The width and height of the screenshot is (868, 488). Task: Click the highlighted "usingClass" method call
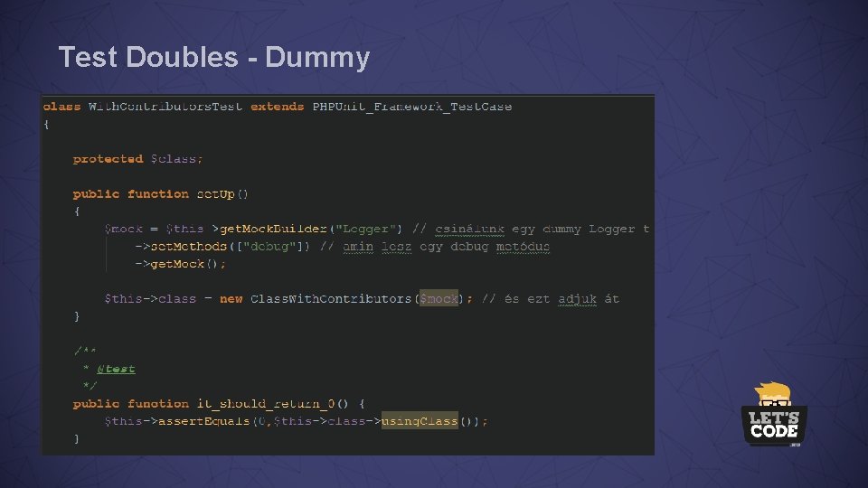[x=420, y=421]
